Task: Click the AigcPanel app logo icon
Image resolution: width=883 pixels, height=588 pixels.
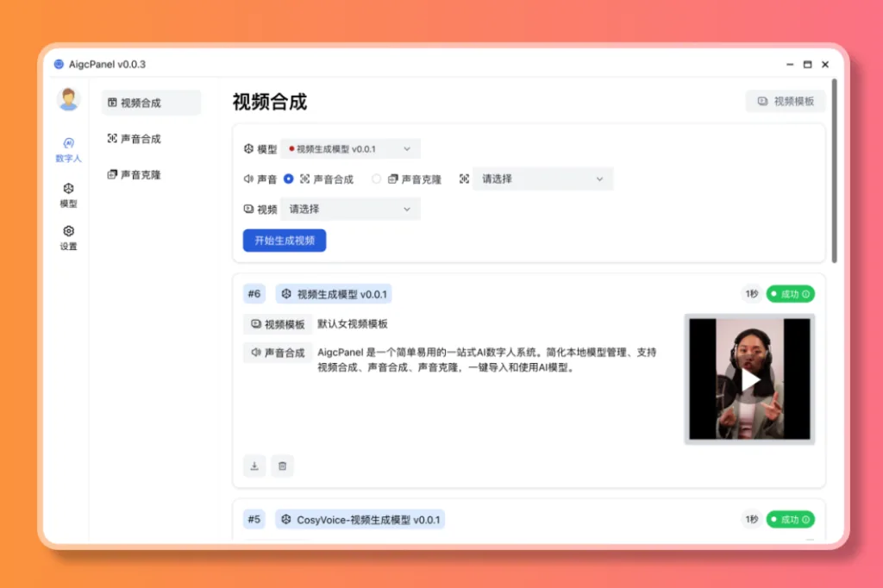Action: pyautogui.click(x=59, y=64)
